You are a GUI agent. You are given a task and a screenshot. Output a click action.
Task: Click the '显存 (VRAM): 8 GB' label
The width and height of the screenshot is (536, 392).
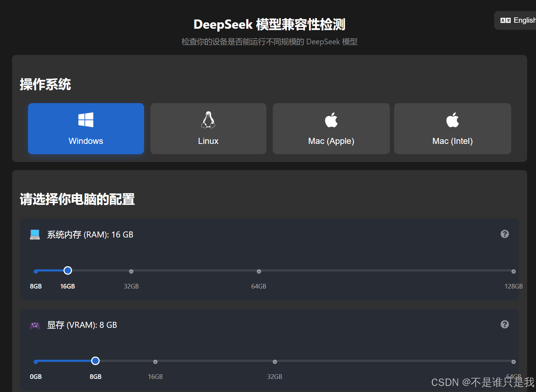pyautogui.click(x=82, y=325)
